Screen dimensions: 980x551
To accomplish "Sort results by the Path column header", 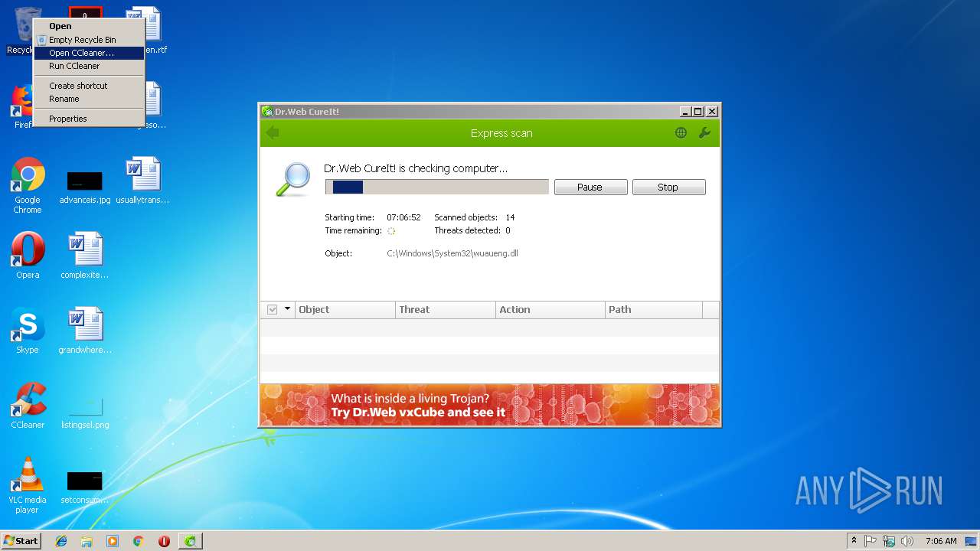I will (x=654, y=309).
